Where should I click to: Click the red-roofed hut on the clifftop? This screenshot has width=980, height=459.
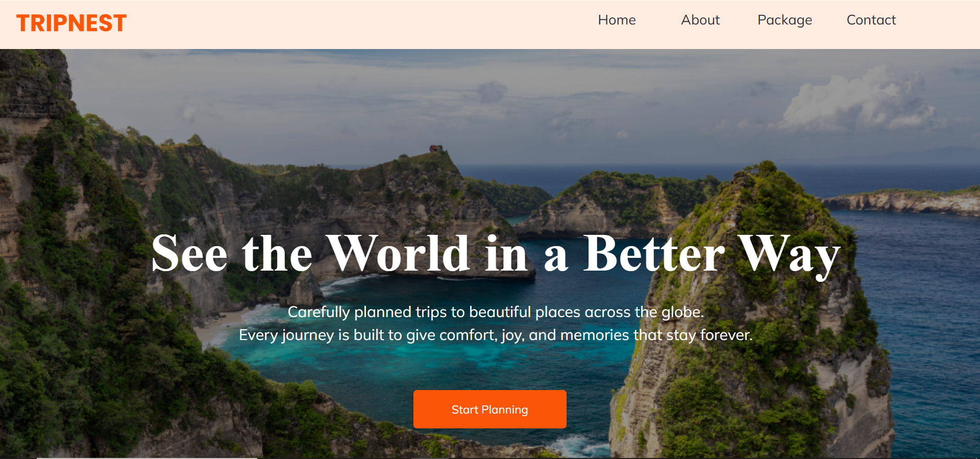click(435, 148)
